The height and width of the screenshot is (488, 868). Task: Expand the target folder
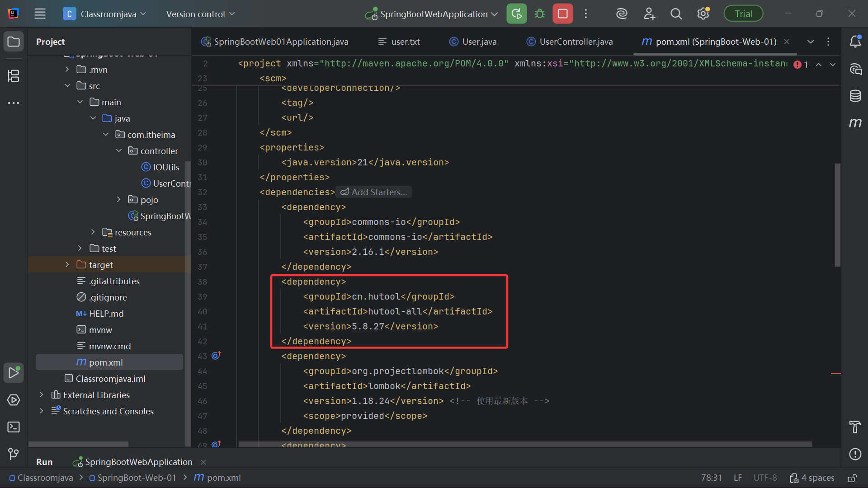tap(67, 265)
